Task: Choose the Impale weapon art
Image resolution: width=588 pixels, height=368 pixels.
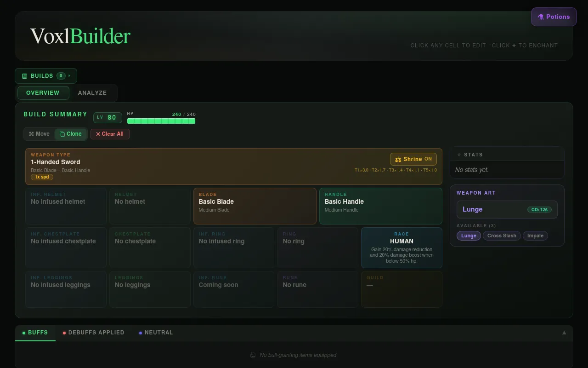Action: [x=535, y=236]
